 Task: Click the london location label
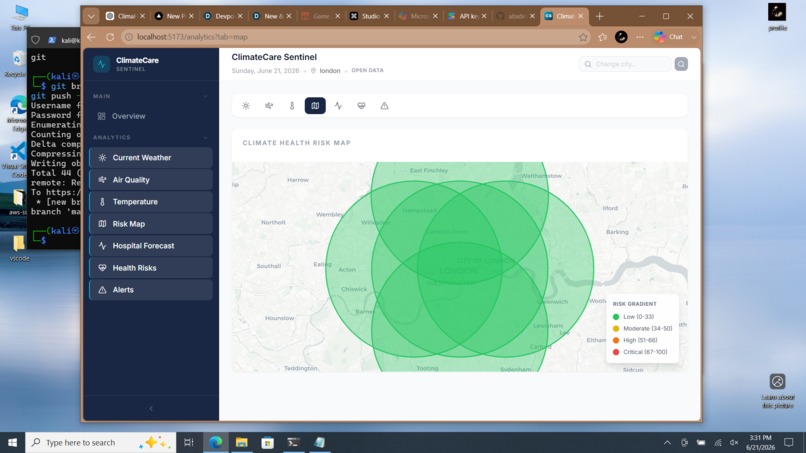click(x=329, y=71)
